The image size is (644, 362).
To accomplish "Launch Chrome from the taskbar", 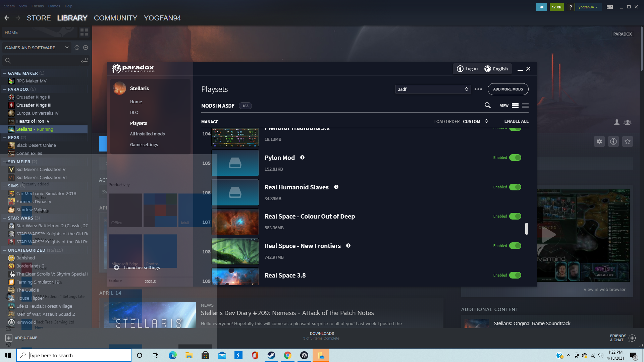I will click(x=288, y=355).
